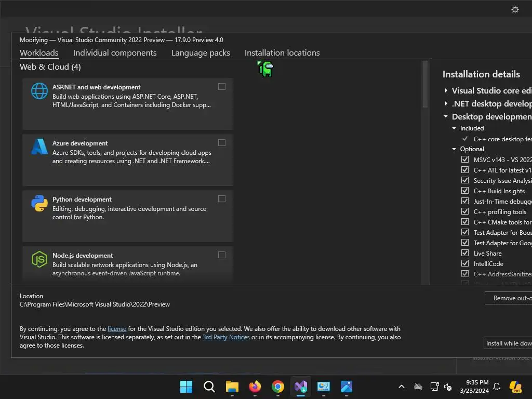
Task: Click the display/network tray icon
Action: [434, 387]
